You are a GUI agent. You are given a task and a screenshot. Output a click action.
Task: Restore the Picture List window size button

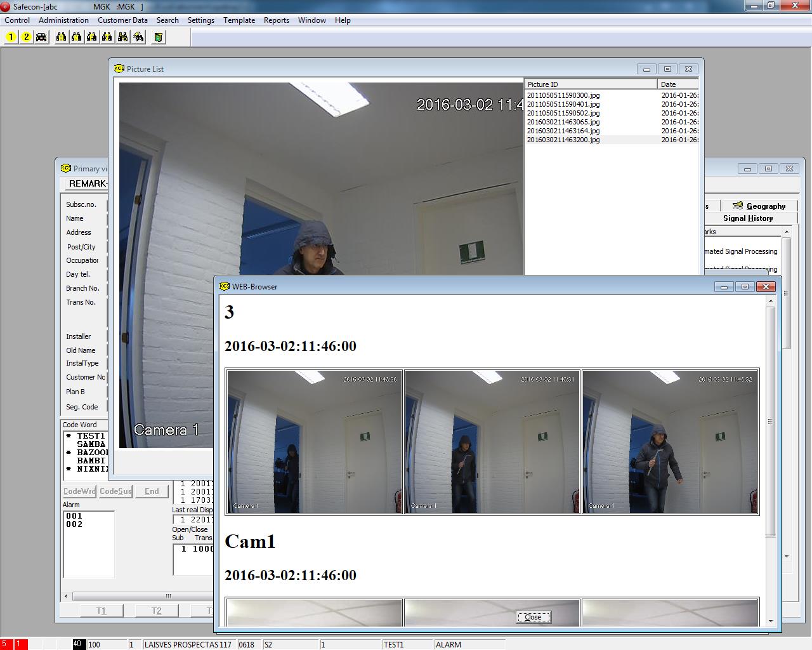pos(667,69)
